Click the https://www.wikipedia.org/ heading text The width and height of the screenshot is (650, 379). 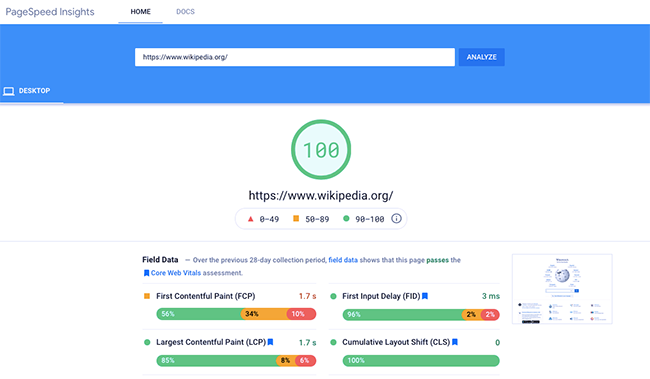tap(321, 195)
